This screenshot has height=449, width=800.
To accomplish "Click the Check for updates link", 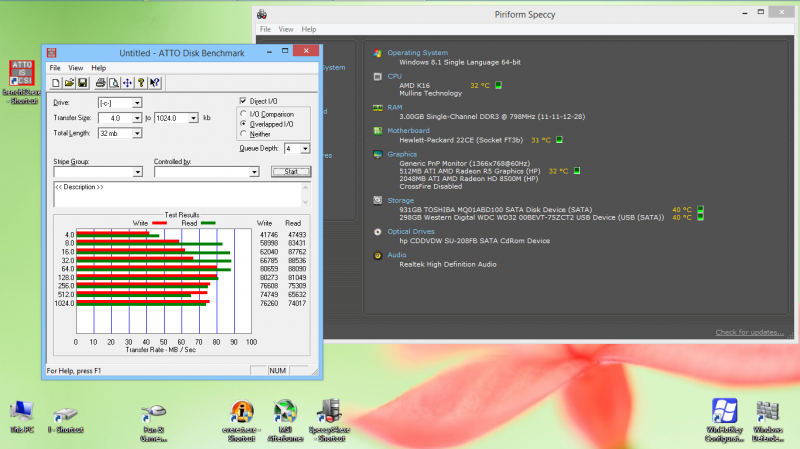I will point(749,332).
